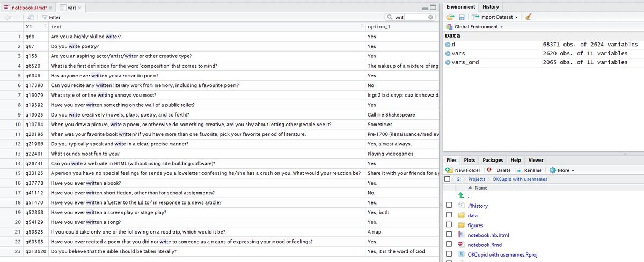Sort by the X1 column header
Image resolution: width=644 pixels, height=262 pixels.
[x=36, y=26]
